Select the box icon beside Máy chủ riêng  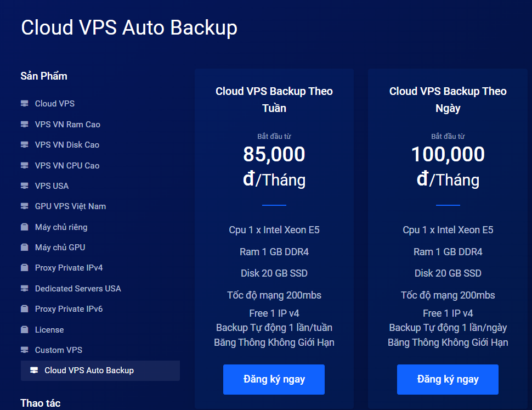(25, 227)
